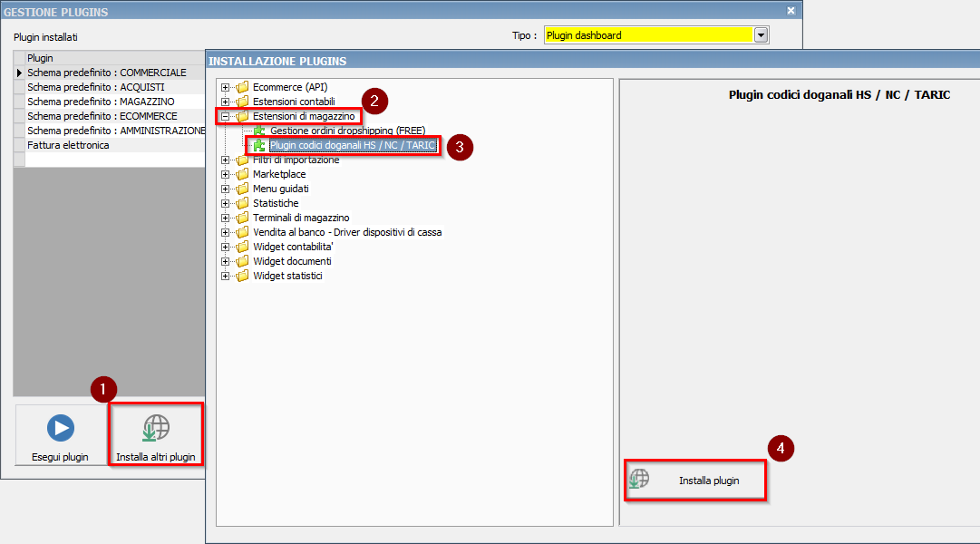Click the Widget documenti folder icon
Screen dimensions: 980x544
coord(242,261)
